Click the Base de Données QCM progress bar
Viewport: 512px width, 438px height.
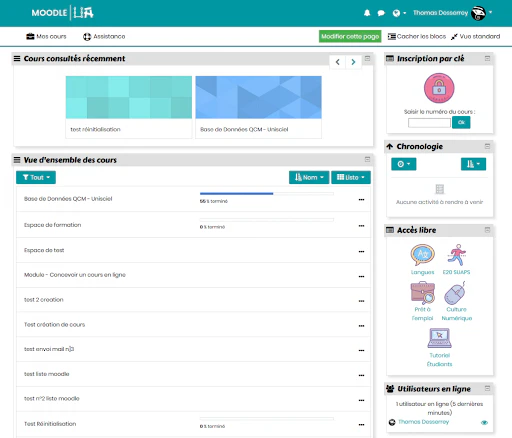pyautogui.click(x=266, y=193)
